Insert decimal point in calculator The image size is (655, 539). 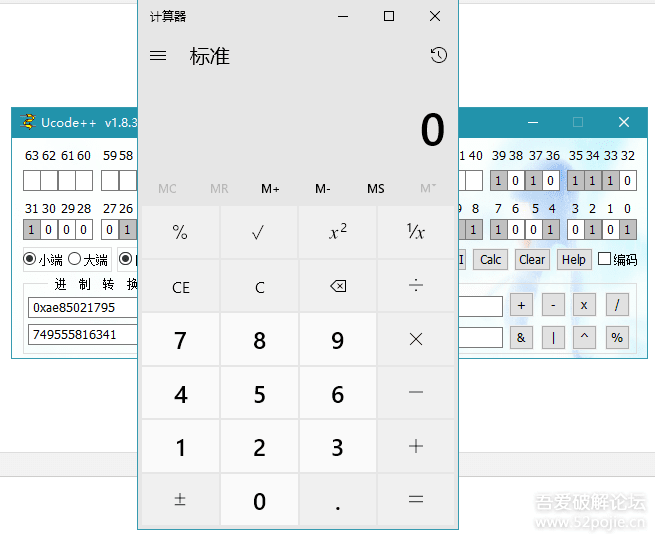pos(338,499)
